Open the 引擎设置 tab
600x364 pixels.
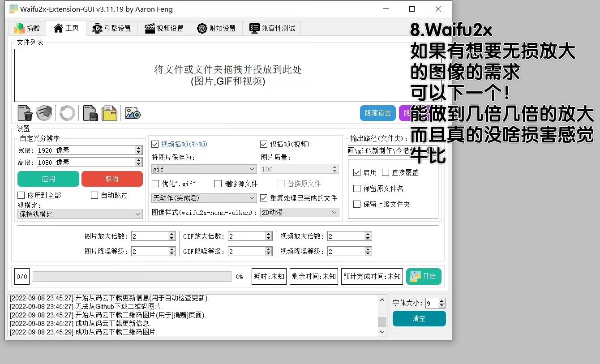click(x=112, y=28)
